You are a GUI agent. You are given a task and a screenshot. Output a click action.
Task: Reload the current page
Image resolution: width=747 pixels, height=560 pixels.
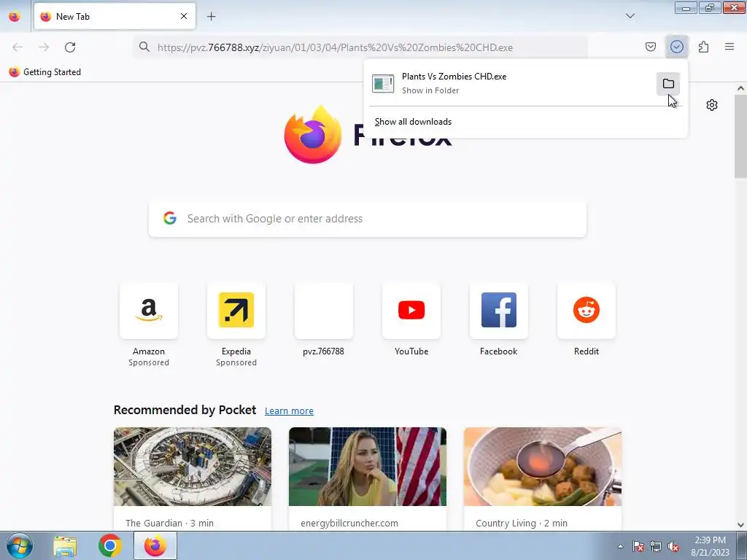[x=70, y=47]
